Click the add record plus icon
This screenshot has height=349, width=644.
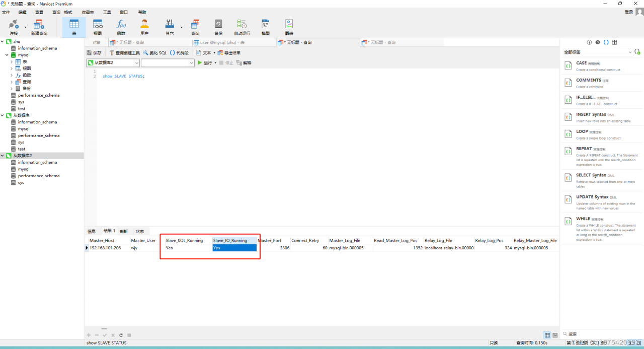point(89,335)
